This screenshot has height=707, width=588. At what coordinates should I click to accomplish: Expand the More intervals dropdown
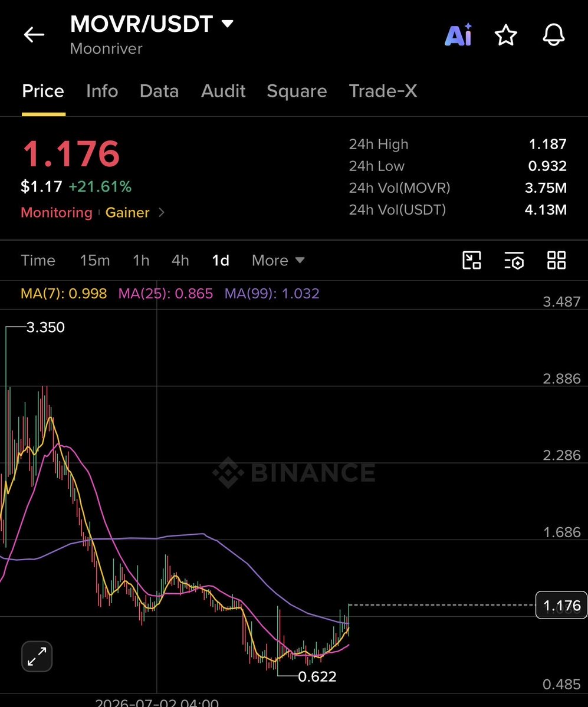278,260
